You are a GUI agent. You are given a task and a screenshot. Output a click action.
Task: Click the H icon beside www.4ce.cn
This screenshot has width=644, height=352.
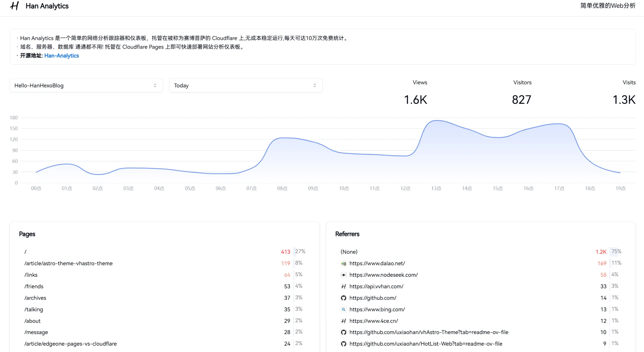pos(344,321)
